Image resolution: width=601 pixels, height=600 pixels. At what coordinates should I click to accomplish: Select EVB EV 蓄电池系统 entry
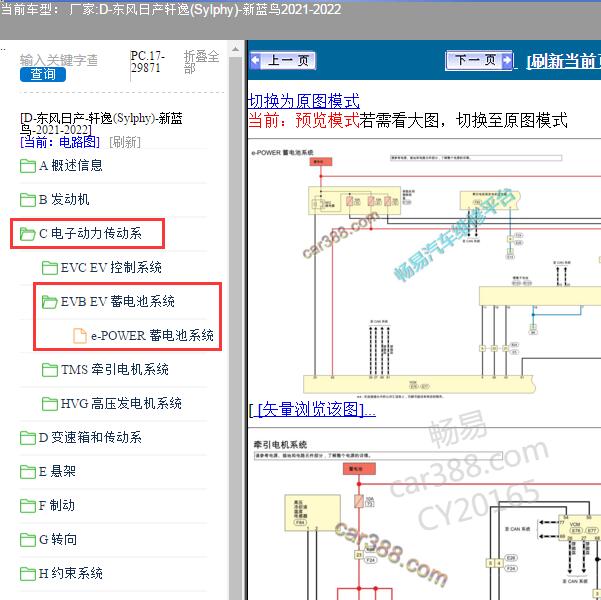point(118,301)
